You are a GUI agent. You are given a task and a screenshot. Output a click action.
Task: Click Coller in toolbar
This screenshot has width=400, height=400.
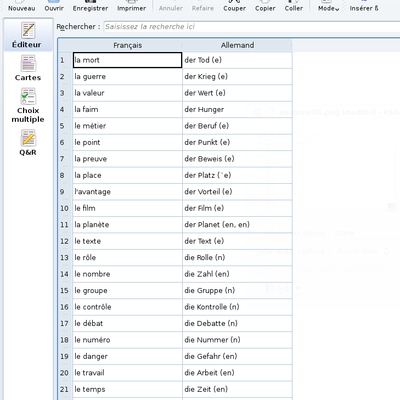[x=294, y=6]
